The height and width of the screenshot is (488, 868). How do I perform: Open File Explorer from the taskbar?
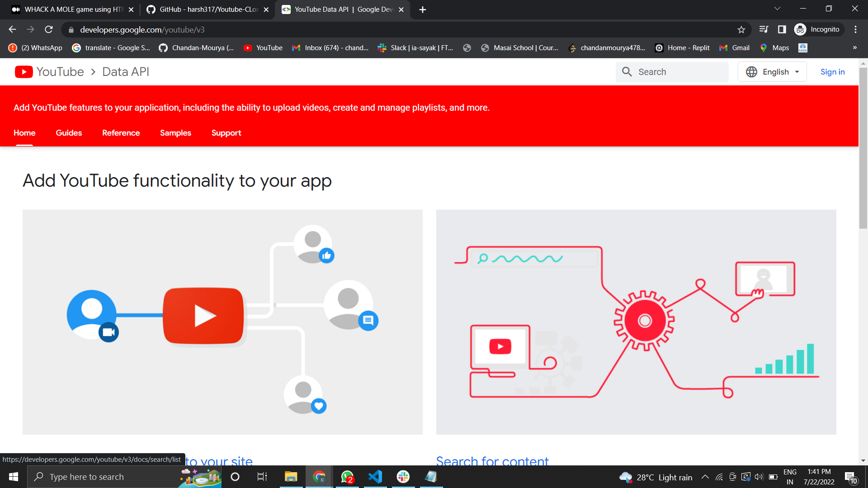click(290, 477)
